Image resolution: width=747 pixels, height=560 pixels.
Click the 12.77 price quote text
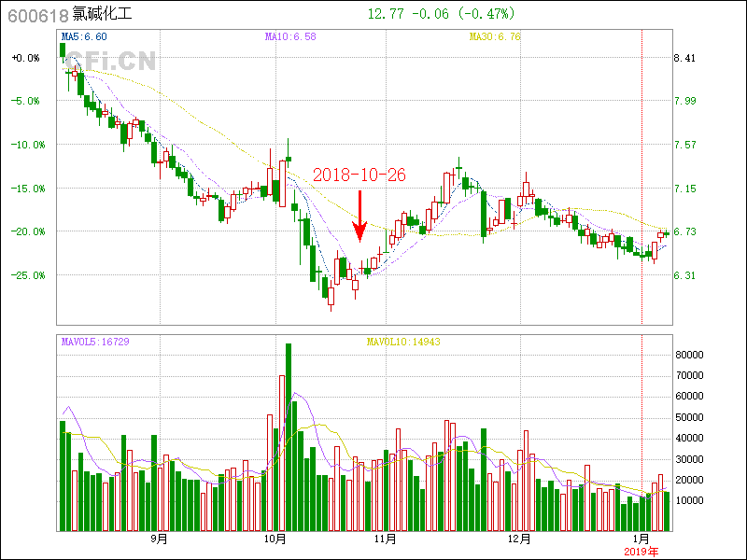point(387,14)
